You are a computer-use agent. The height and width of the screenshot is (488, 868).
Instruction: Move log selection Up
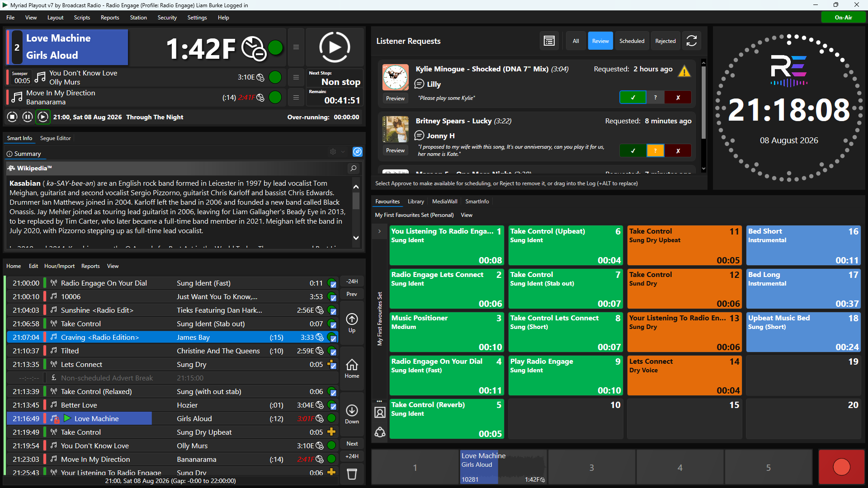(x=352, y=323)
